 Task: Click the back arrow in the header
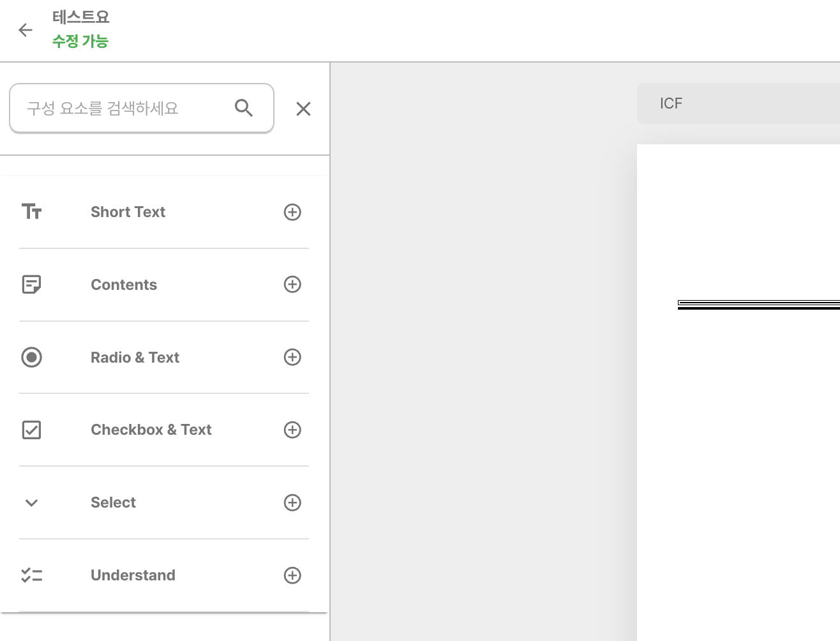[x=25, y=29]
